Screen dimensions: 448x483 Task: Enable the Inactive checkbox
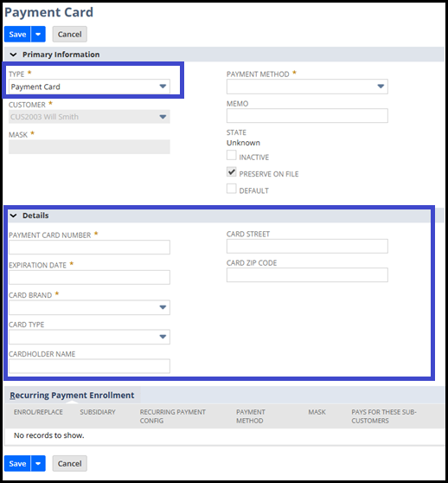[232, 155]
